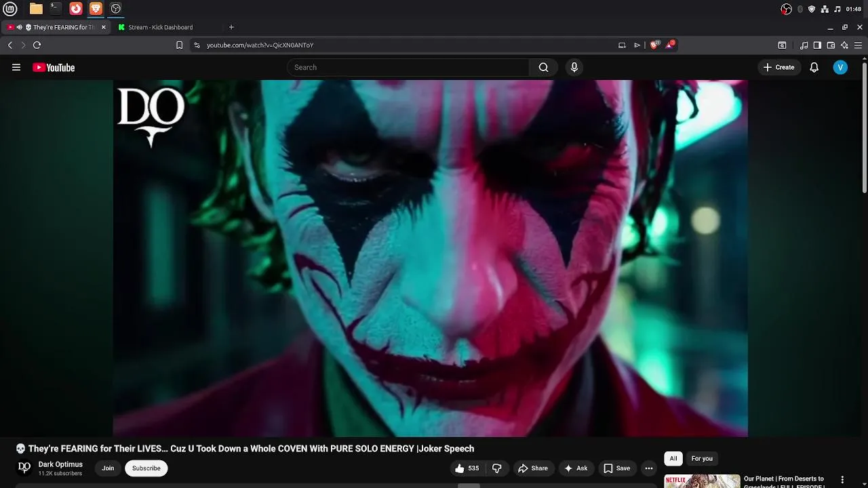Click the YouTube Search field

pyautogui.click(x=408, y=67)
